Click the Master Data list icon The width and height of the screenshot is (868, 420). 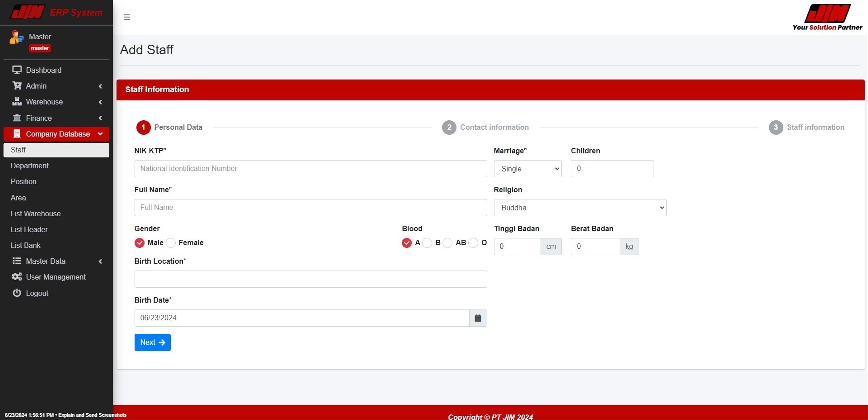tap(17, 261)
